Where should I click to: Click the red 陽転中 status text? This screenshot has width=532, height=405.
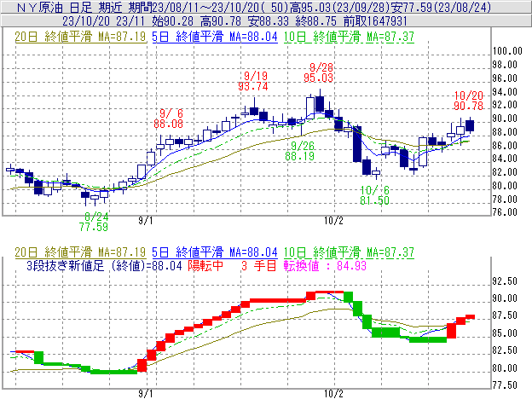coord(205,265)
